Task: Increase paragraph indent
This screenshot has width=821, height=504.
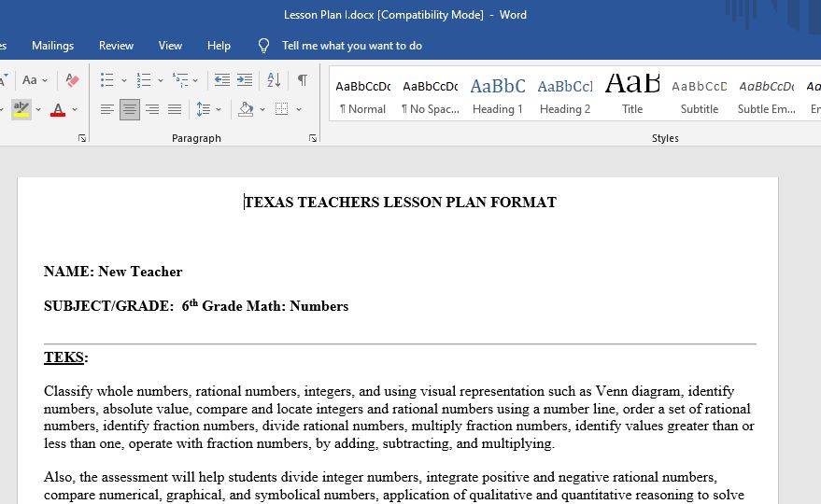Action: [x=245, y=80]
